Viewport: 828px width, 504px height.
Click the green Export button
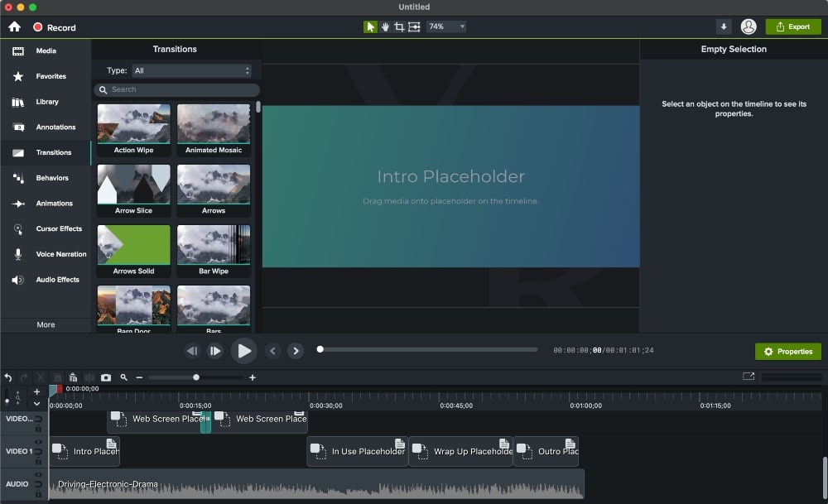[x=792, y=26]
